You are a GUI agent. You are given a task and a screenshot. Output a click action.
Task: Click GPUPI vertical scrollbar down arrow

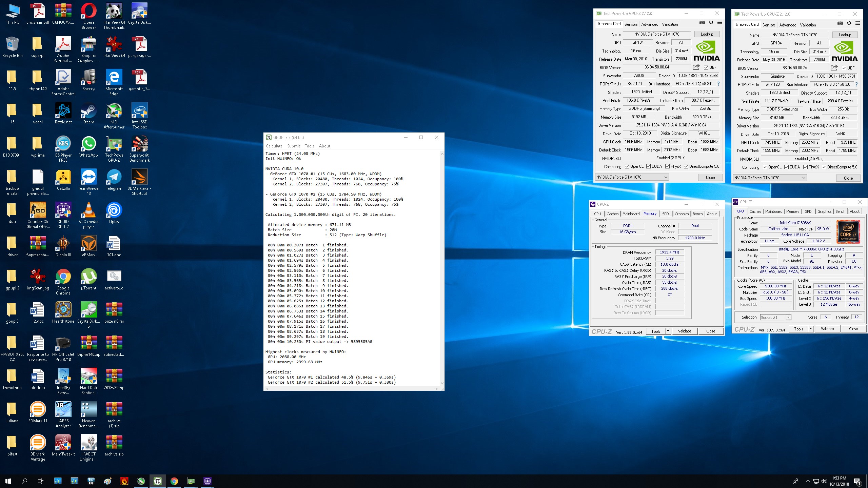point(442,383)
